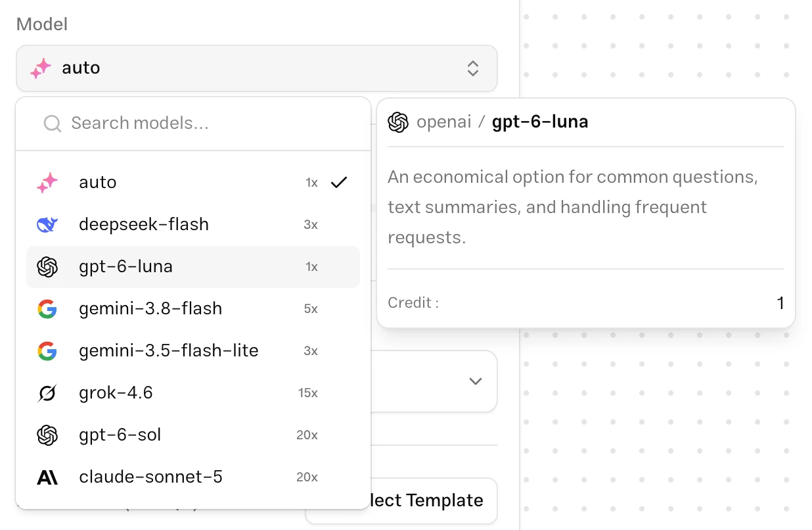This screenshot has width=812, height=530.
Task: Select claude-sonnet-5 model
Action: pyautogui.click(x=193, y=477)
